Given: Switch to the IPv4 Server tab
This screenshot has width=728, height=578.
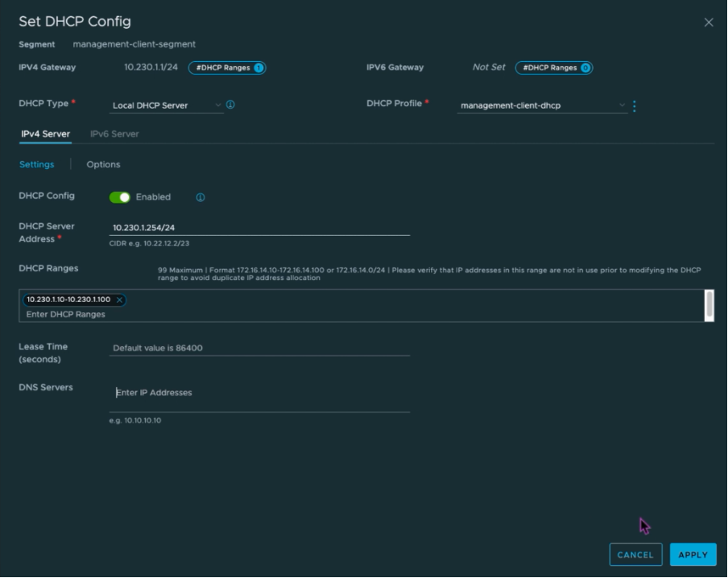Looking at the screenshot, I should point(45,134).
